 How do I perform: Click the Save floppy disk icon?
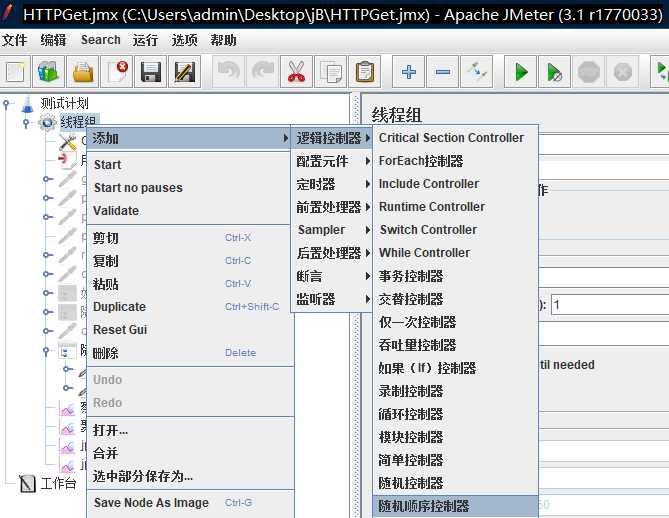151,72
